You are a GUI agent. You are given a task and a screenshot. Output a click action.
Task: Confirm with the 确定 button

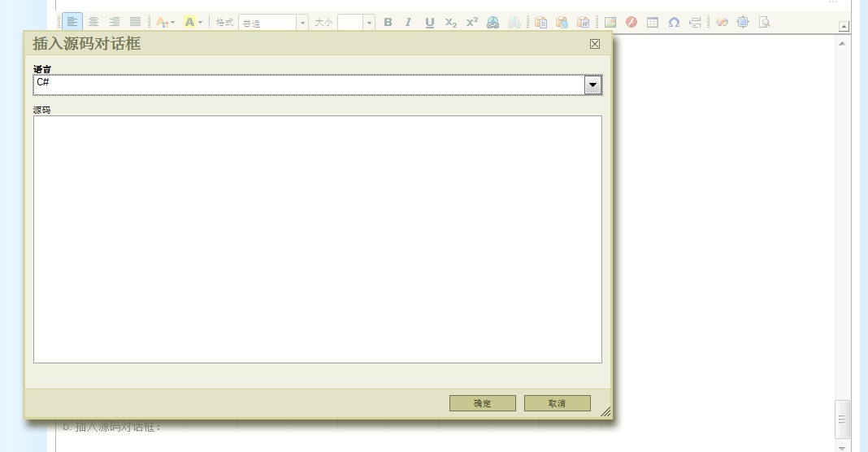tap(483, 403)
